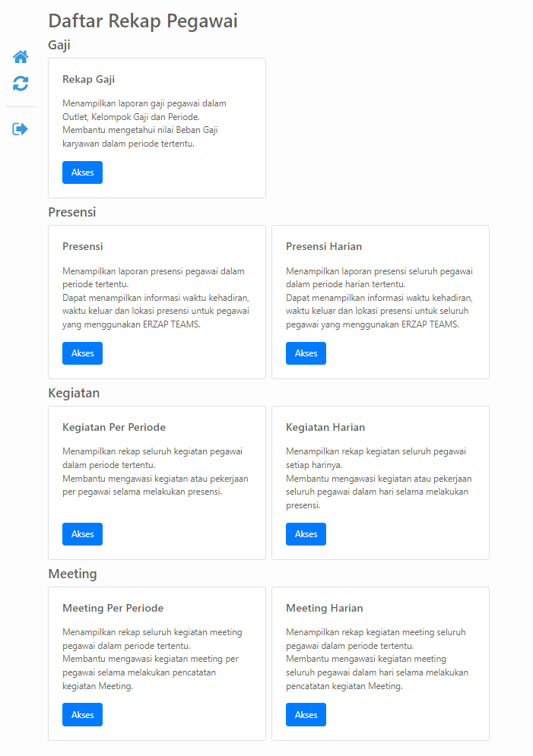Click Akses for Meeting Per Periode

pos(82,714)
